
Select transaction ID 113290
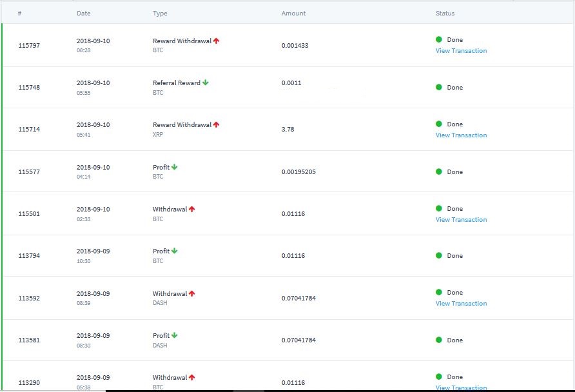(29, 382)
